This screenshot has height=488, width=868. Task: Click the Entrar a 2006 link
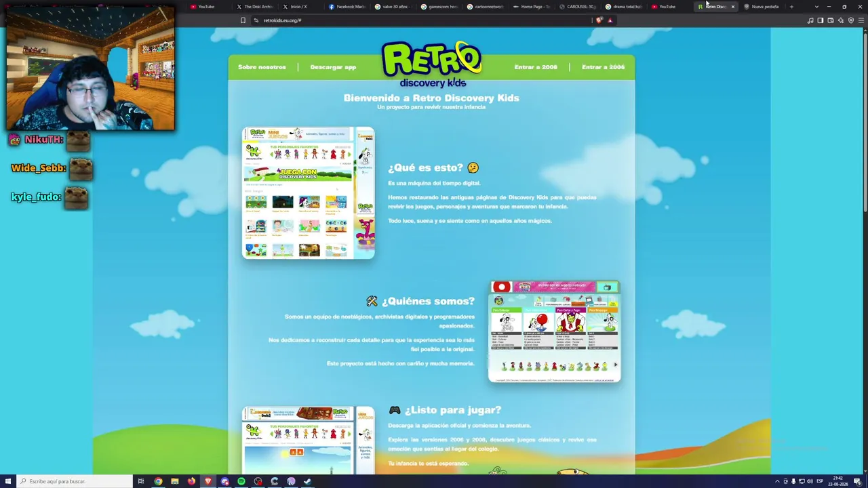pyautogui.click(x=603, y=67)
